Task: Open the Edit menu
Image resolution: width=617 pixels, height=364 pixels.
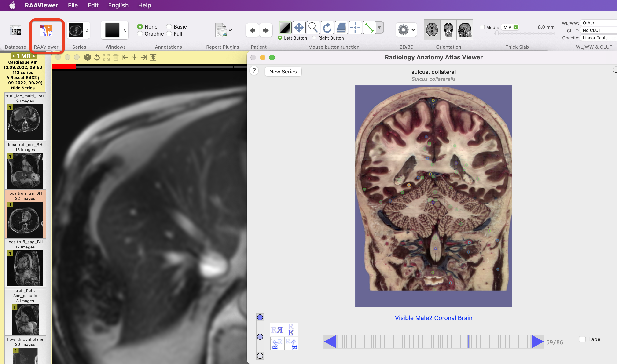Action: (x=93, y=5)
